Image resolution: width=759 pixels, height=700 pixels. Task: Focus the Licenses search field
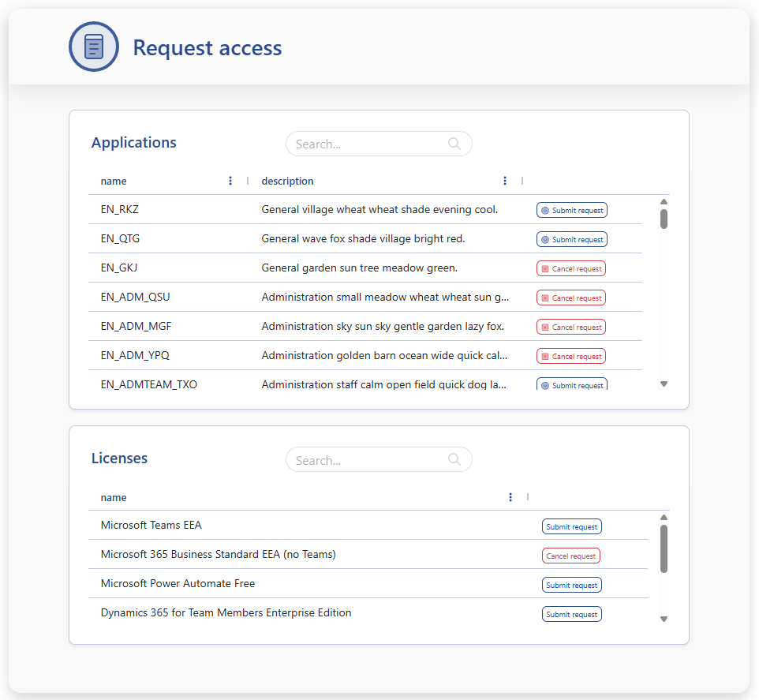point(379,459)
